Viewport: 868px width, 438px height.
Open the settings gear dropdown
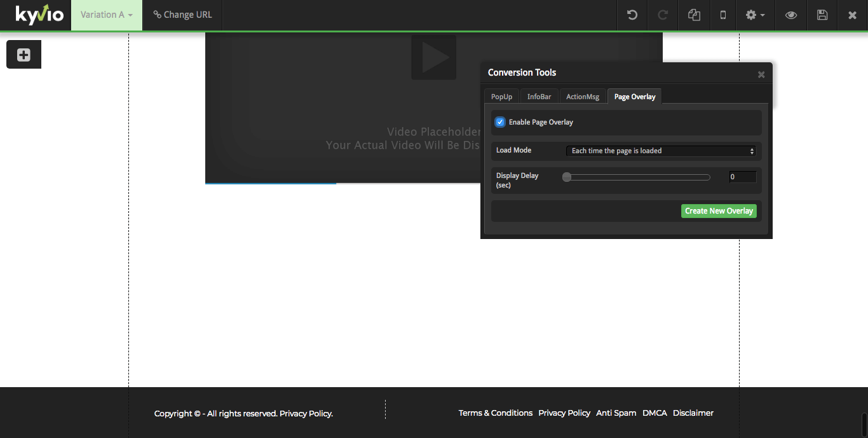click(755, 15)
